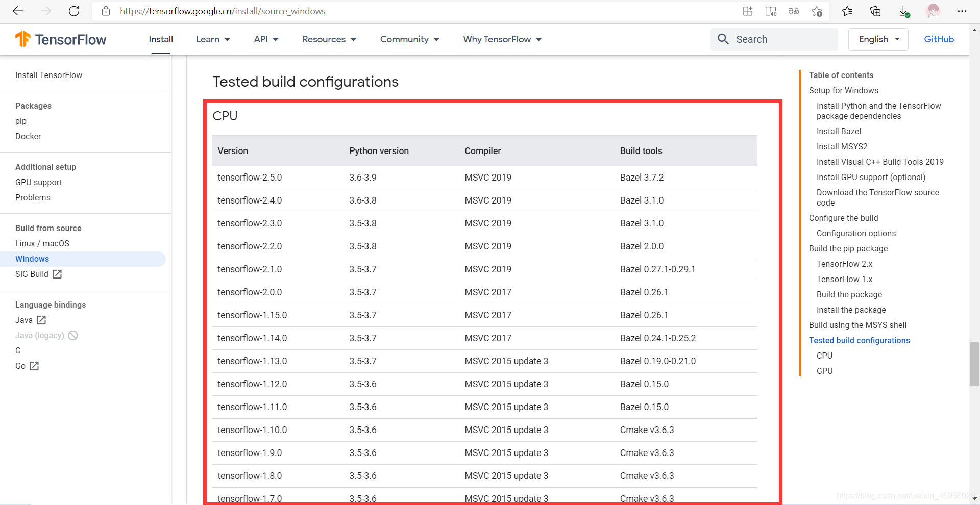The height and width of the screenshot is (505, 980).
Task: Click the site lock icon in address bar
Action: (x=106, y=11)
